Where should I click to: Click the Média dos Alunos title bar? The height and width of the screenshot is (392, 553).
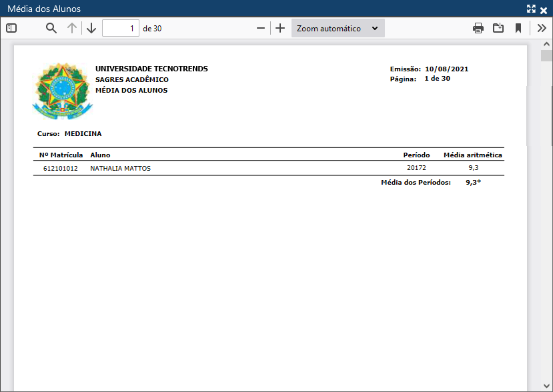[267, 9]
